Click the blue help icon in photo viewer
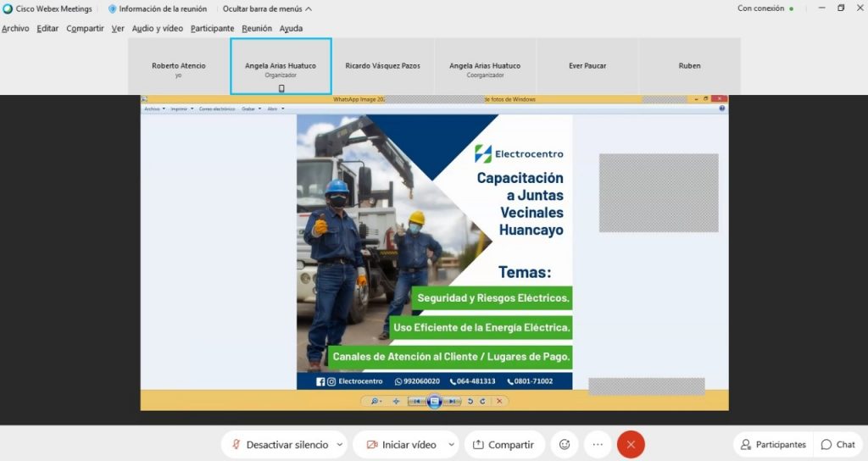The width and height of the screenshot is (868, 461). click(x=722, y=108)
